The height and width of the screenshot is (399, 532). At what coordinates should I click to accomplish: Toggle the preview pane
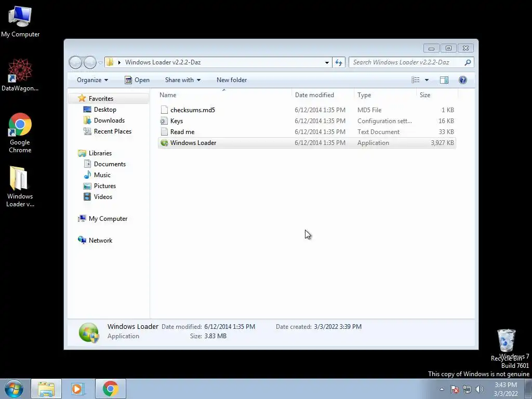click(x=444, y=80)
